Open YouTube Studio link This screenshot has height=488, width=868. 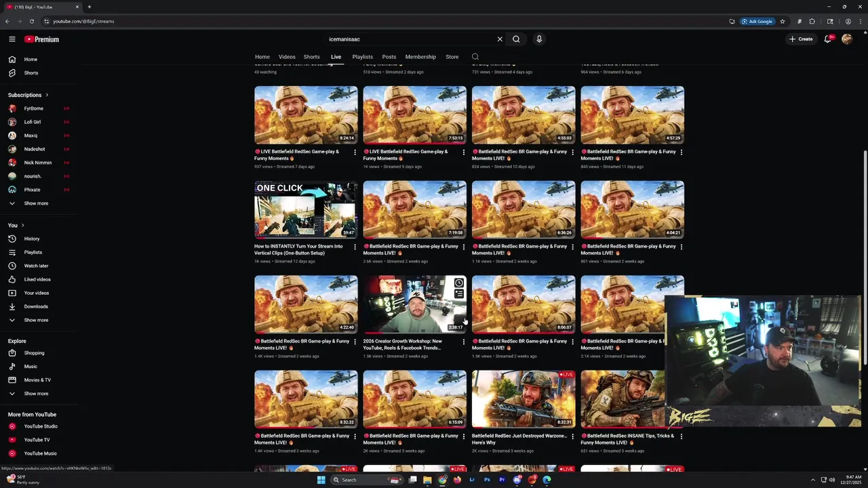click(x=41, y=426)
